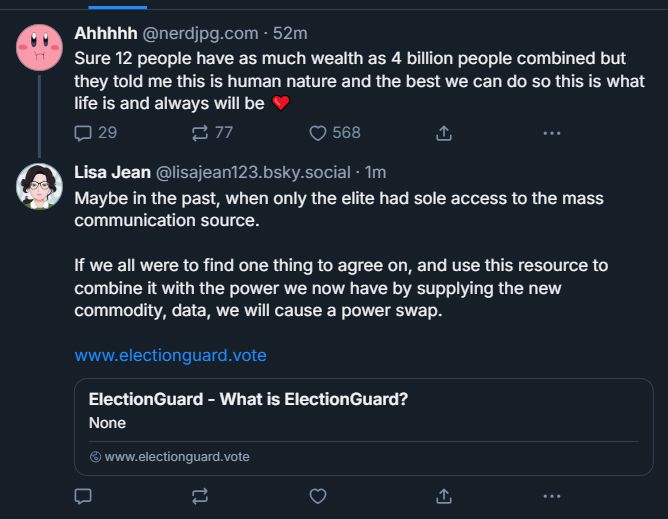This screenshot has width=668, height=519.
Task: Share Lisa Jean's post
Action: pyautogui.click(x=444, y=495)
